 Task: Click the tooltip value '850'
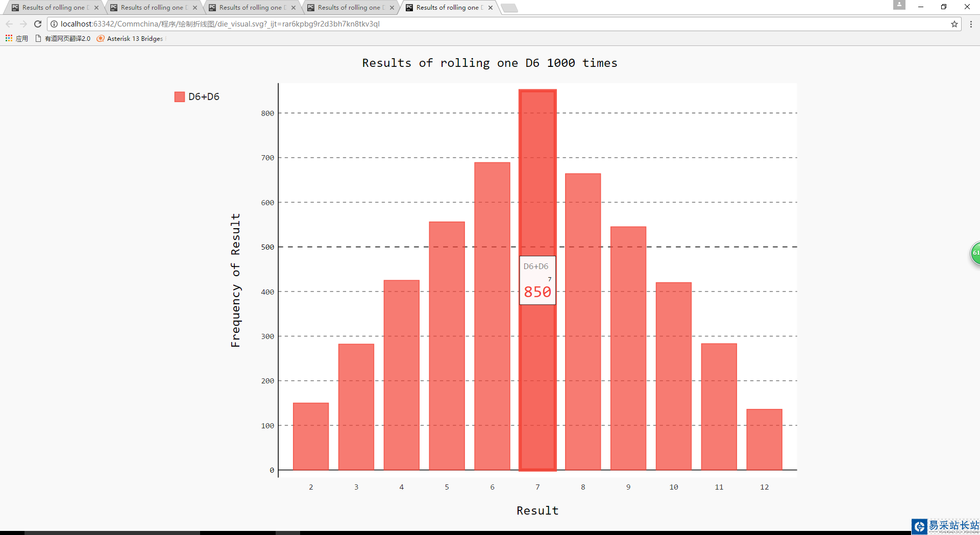click(x=537, y=292)
